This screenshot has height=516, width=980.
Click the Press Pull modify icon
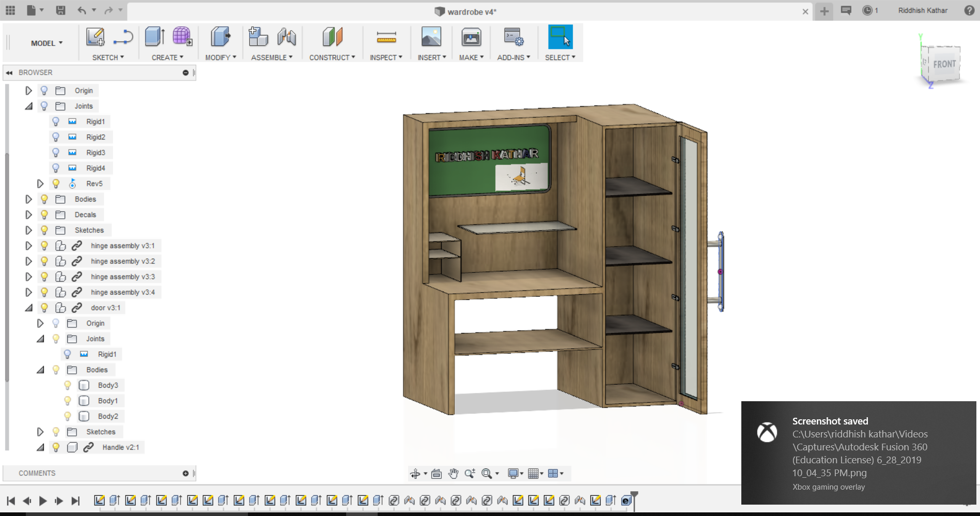coord(221,37)
